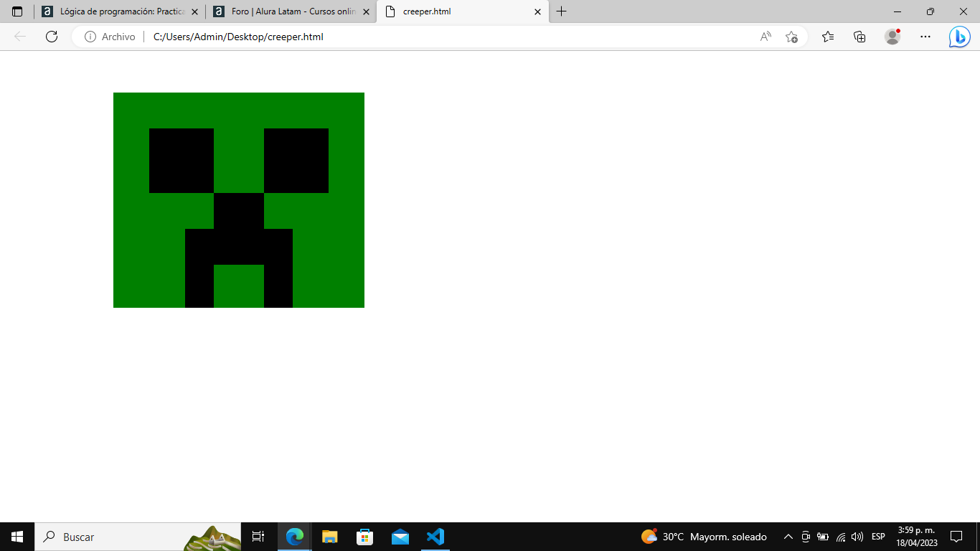Restore down the browser window
The image size is (980, 551).
pos(930,11)
